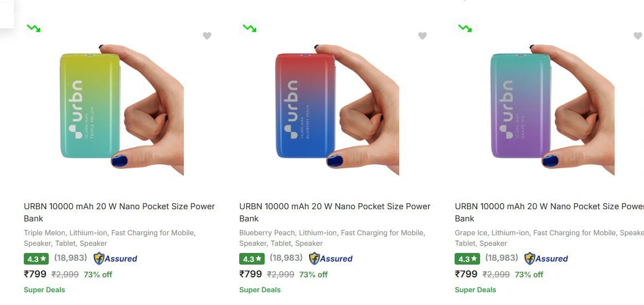Image resolution: width=644 pixels, height=305 pixels.
Task: Click 4.3 star rating badge for Grape Ice
Action: 467,259
